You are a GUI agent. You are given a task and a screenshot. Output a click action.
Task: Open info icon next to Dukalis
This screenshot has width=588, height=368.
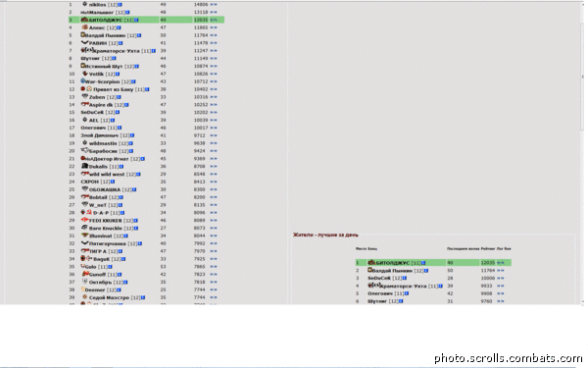coord(122,167)
